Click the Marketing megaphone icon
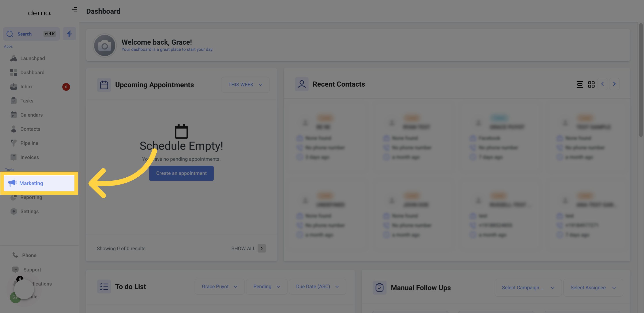Viewport: 644px width, 313px height. [x=13, y=183]
